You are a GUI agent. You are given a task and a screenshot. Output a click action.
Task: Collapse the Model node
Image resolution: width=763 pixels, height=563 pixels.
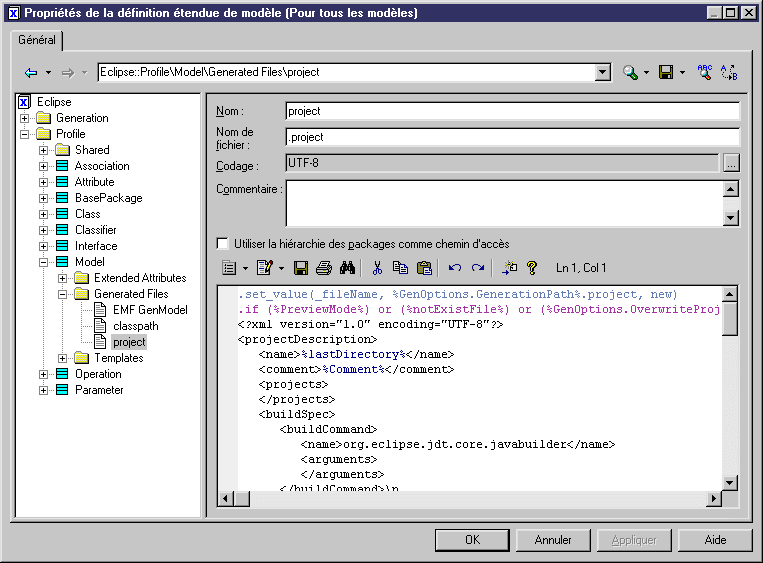[43, 262]
